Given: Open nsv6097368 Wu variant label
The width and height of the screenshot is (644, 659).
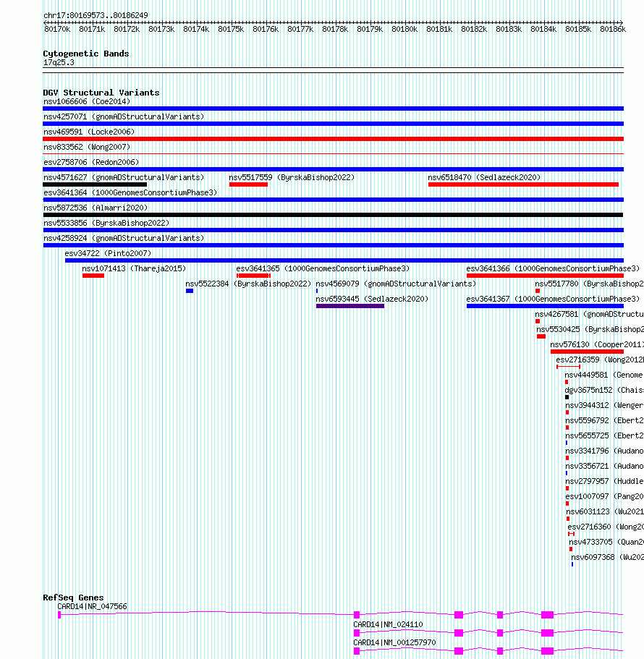Looking at the screenshot, I should 607,557.
